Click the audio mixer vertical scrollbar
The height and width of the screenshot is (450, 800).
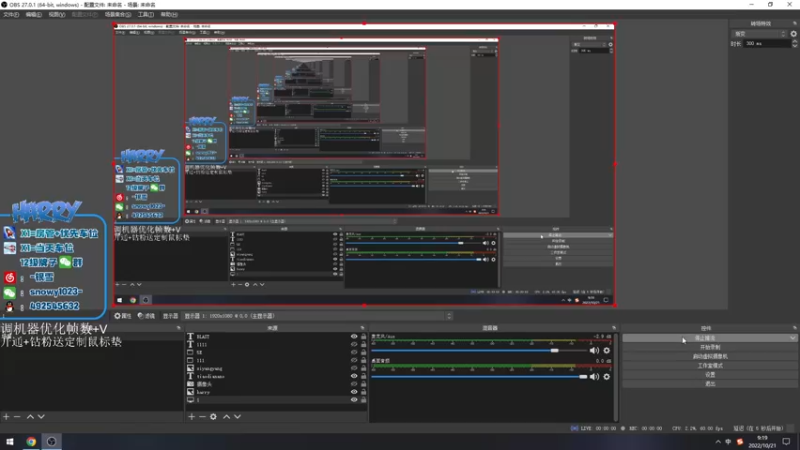[616, 378]
